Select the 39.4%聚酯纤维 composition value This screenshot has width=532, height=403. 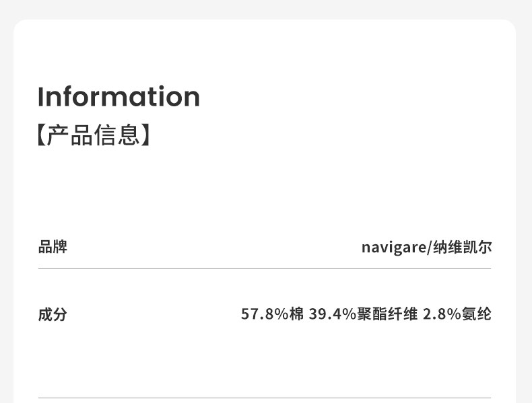(363, 314)
